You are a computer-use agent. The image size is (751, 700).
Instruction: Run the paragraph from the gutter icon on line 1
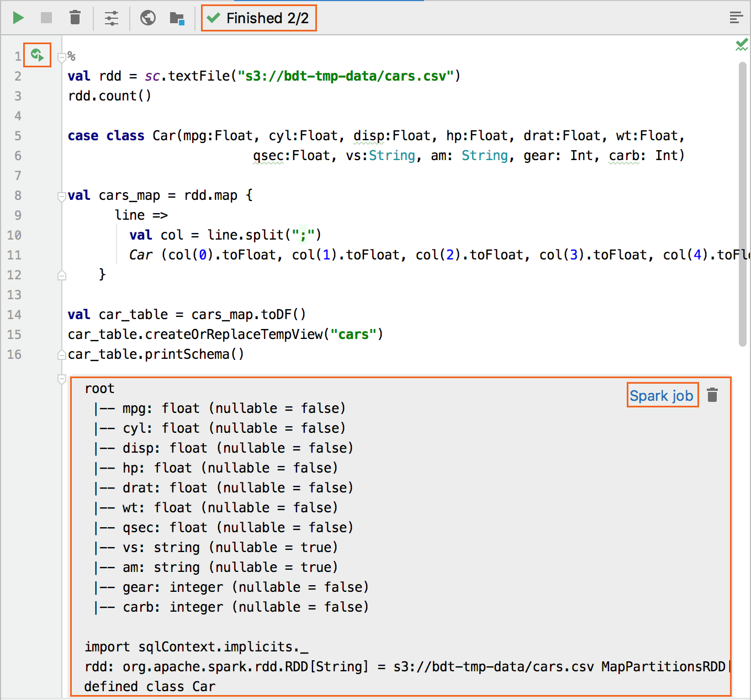point(37,55)
